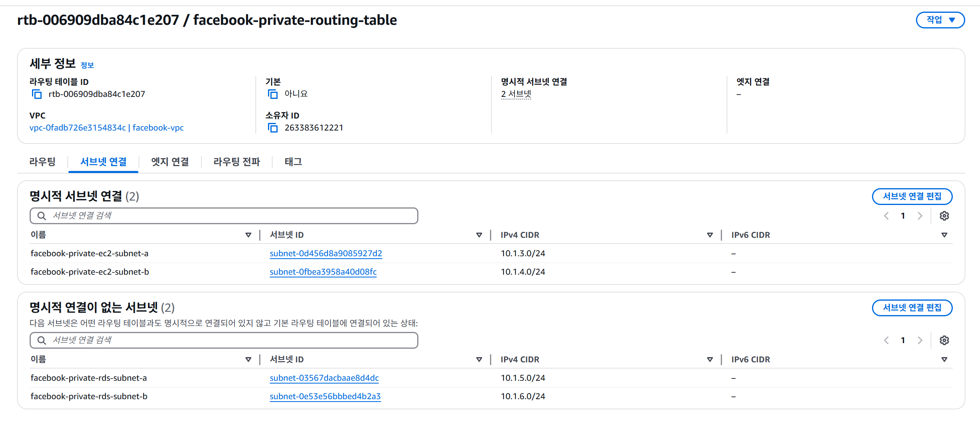Switch to the 라우팅 tab

[42, 162]
